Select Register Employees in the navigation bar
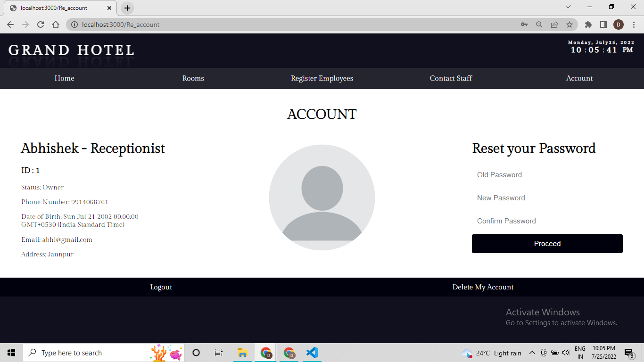The width and height of the screenshot is (644, 362). [x=322, y=78]
